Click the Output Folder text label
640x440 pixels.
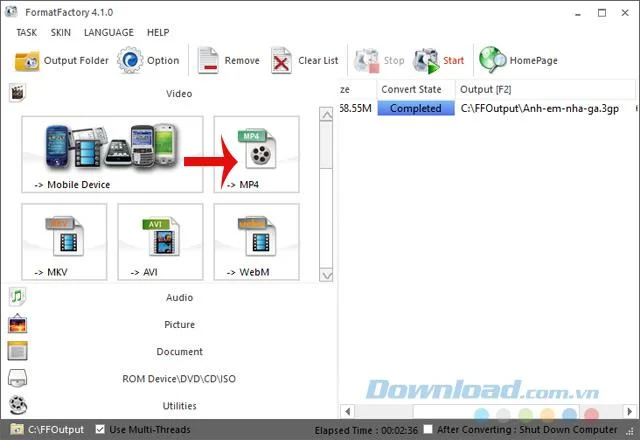76,60
